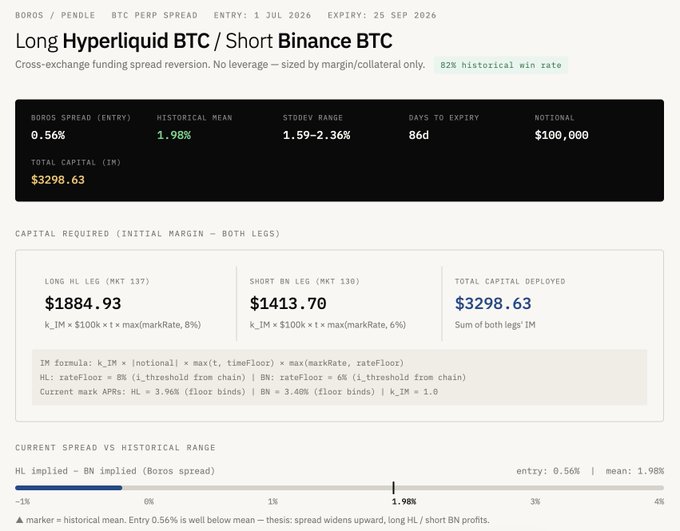Click the ENTRY: 1 JUL 2026 header text
The image size is (680, 531).
pos(262,15)
